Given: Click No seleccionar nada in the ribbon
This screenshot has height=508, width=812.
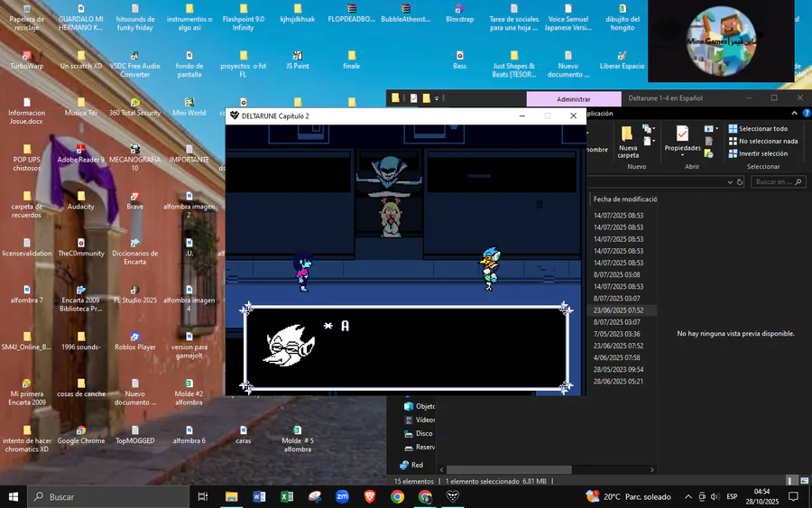Looking at the screenshot, I should [x=762, y=141].
